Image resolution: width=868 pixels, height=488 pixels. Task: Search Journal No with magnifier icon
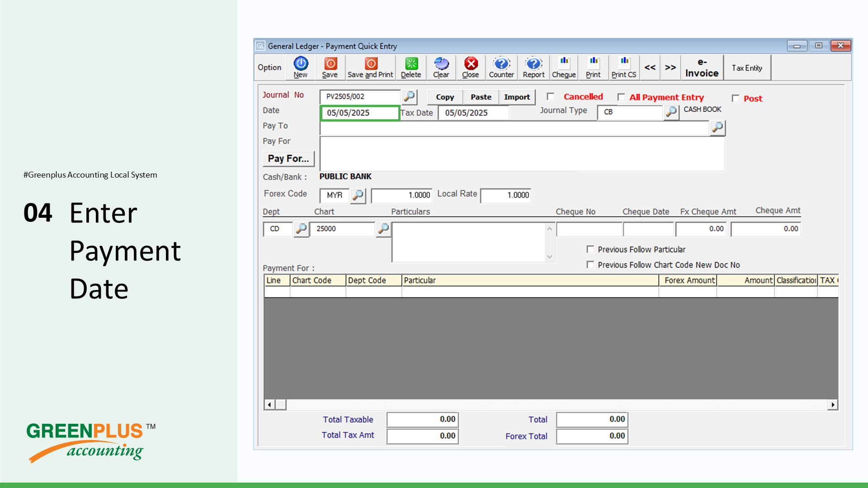tap(409, 97)
